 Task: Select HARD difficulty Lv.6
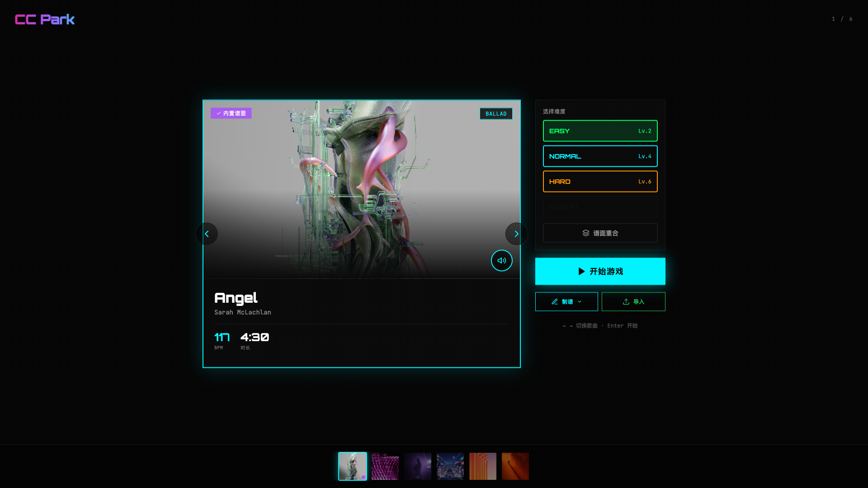(x=600, y=182)
